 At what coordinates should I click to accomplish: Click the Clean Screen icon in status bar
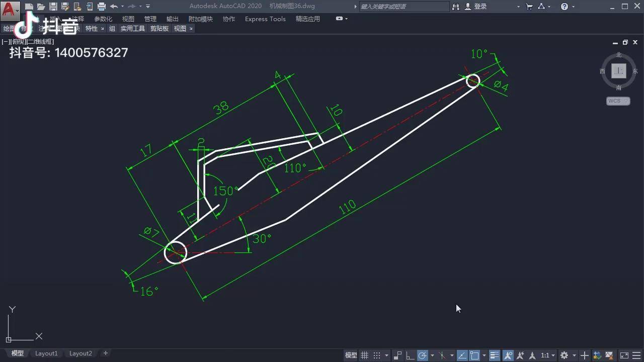pos(623,355)
